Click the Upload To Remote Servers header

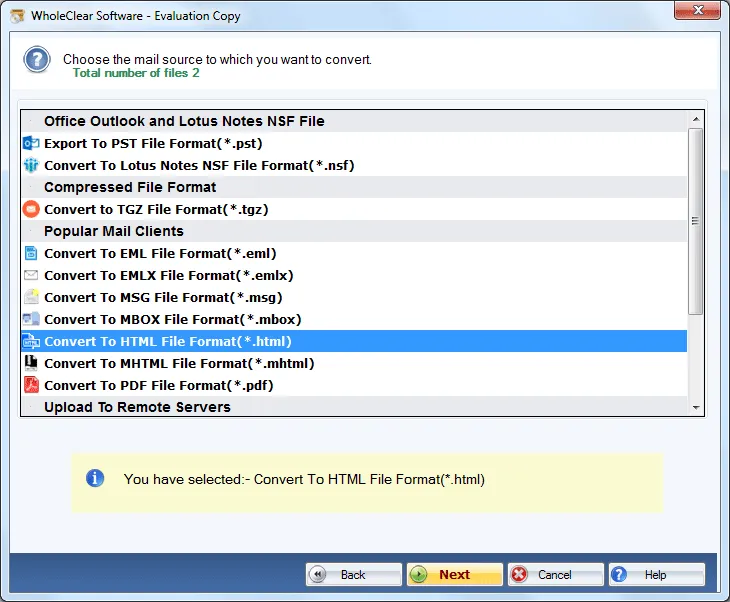[x=354, y=406]
